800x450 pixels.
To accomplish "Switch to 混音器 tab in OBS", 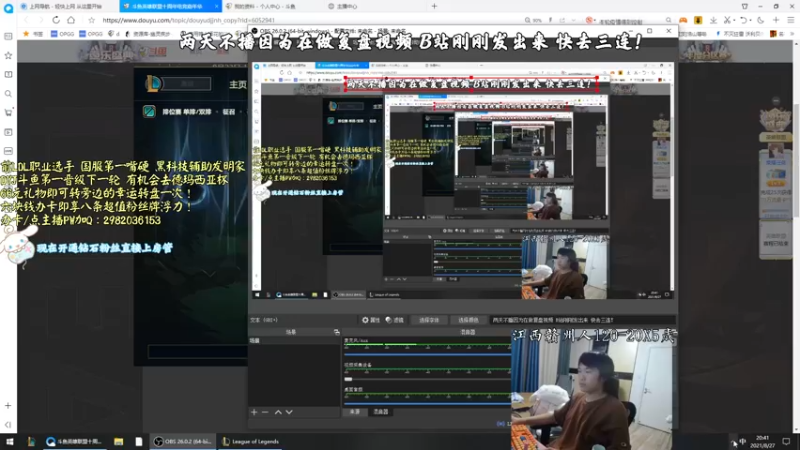I will [381, 412].
